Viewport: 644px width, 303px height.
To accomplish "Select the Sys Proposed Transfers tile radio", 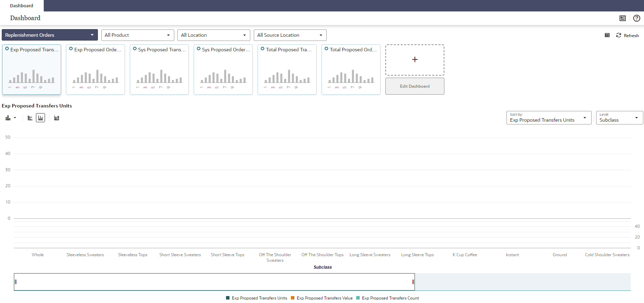I will 135,49.
